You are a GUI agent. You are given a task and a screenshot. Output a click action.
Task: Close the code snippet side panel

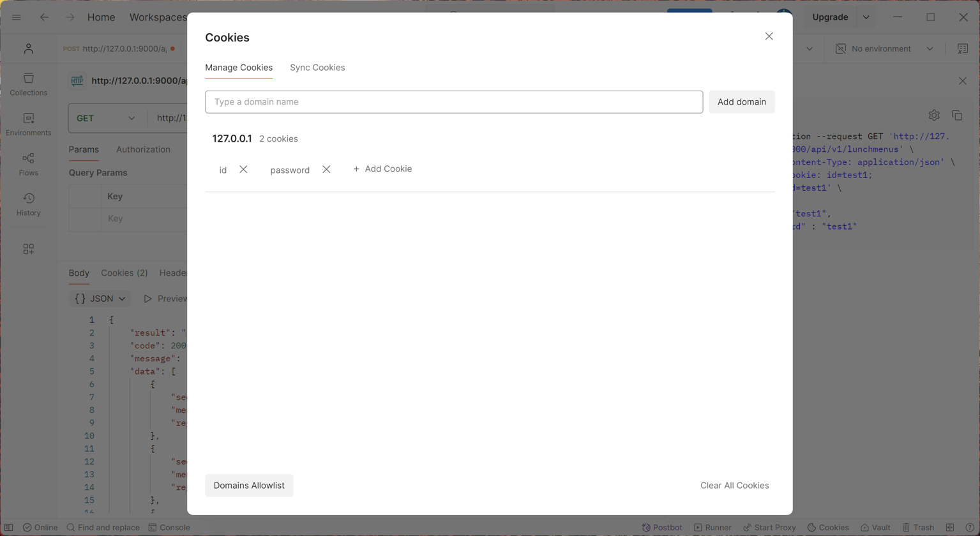click(x=963, y=81)
